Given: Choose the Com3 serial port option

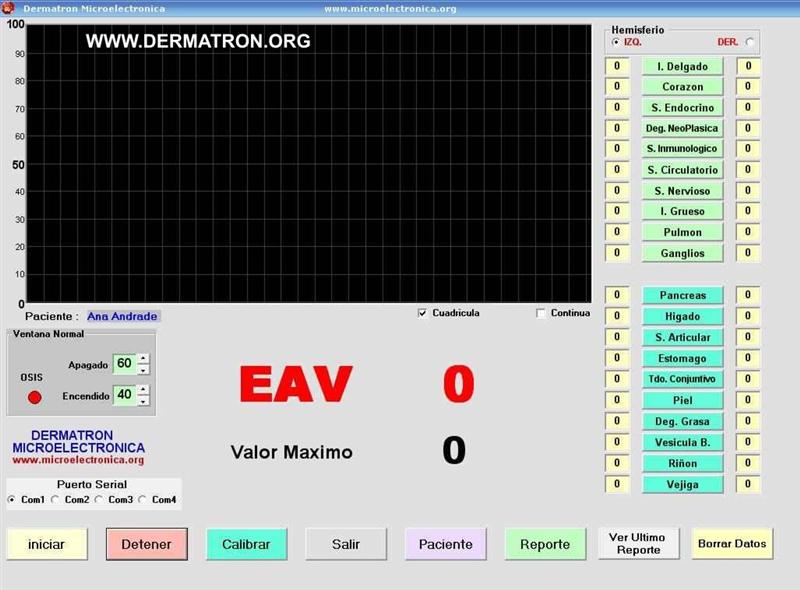Looking at the screenshot, I should coord(98,500).
